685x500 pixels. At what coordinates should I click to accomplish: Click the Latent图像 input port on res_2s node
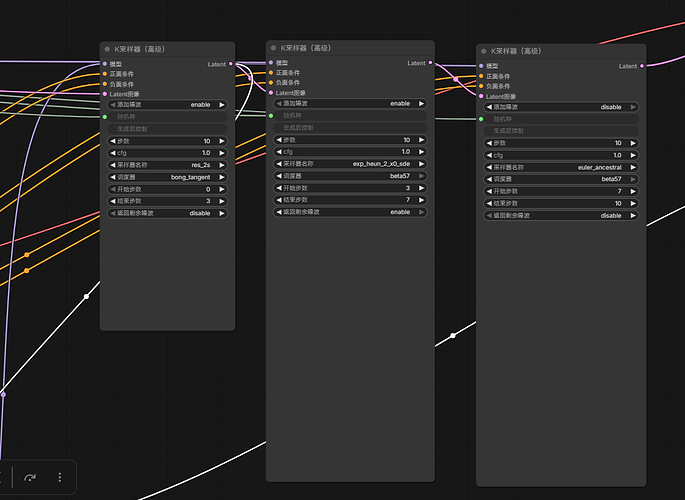tap(105, 94)
